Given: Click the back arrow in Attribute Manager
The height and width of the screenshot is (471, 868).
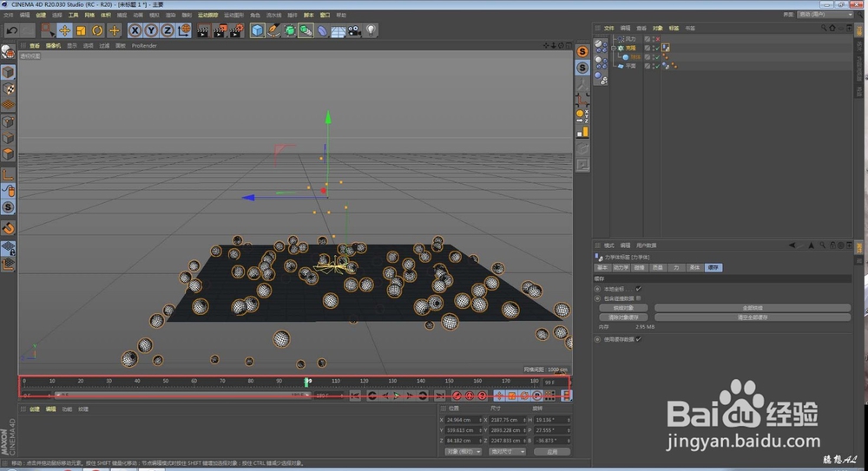Looking at the screenshot, I should click(792, 245).
